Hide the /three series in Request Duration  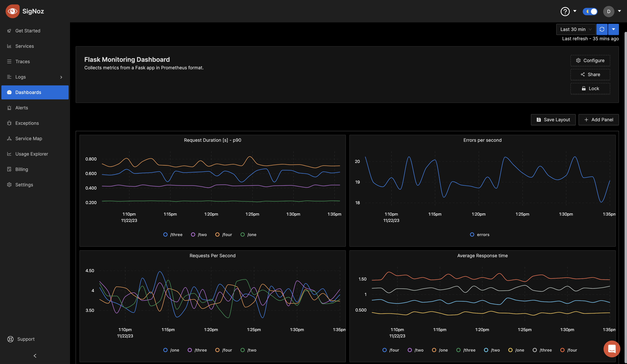(173, 234)
